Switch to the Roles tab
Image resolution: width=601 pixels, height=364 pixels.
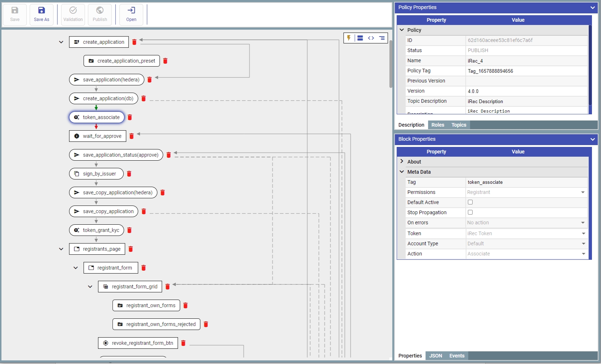coord(437,125)
